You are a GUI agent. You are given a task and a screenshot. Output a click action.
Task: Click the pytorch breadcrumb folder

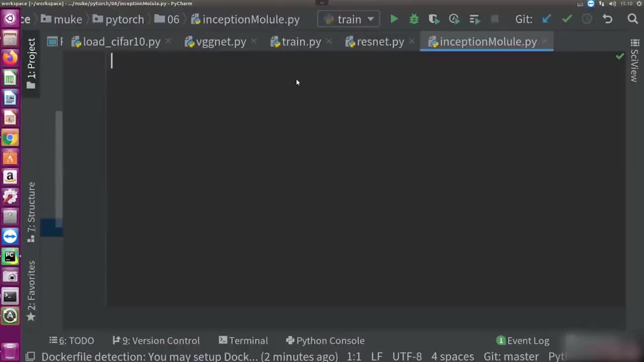click(118, 19)
